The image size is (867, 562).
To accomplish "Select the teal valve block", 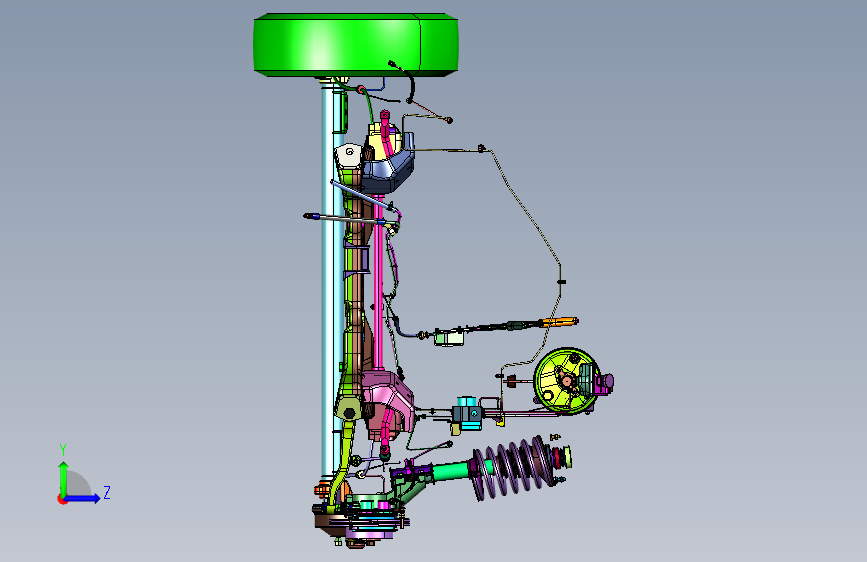I will point(467,413).
